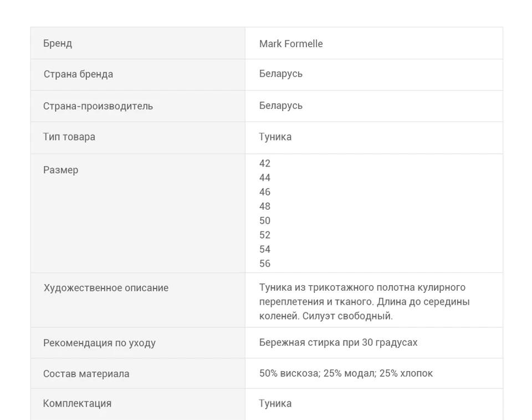Select size 44

pyautogui.click(x=265, y=178)
